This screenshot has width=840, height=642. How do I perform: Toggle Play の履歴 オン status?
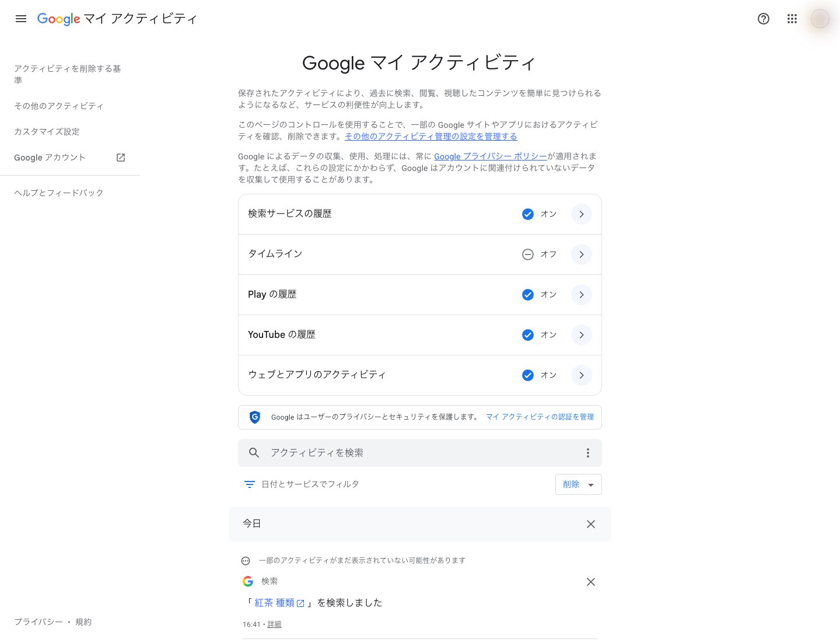[539, 295]
